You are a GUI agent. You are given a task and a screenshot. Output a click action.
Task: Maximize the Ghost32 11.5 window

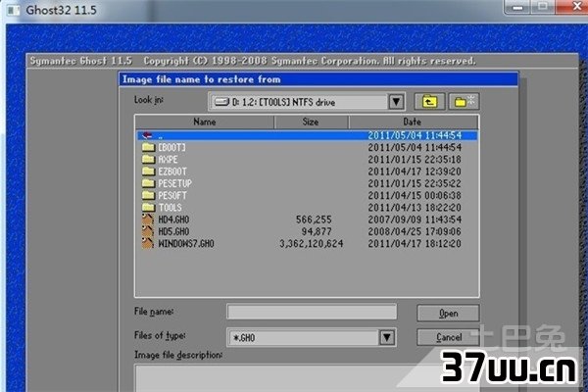tap(543, 7)
